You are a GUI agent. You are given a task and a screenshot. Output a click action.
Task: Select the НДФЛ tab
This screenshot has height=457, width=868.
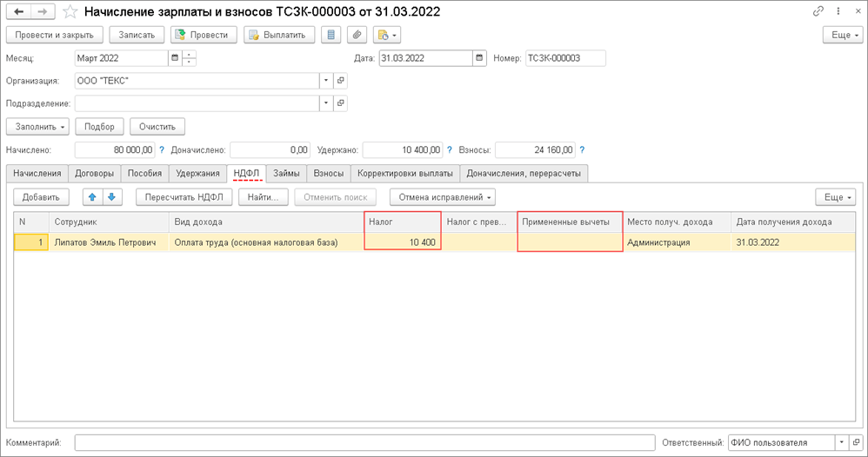click(246, 173)
